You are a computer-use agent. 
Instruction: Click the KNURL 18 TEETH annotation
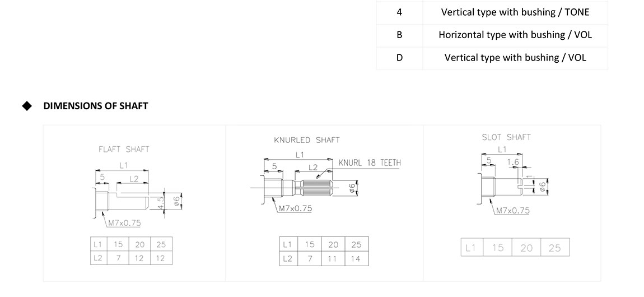click(x=370, y=163)
